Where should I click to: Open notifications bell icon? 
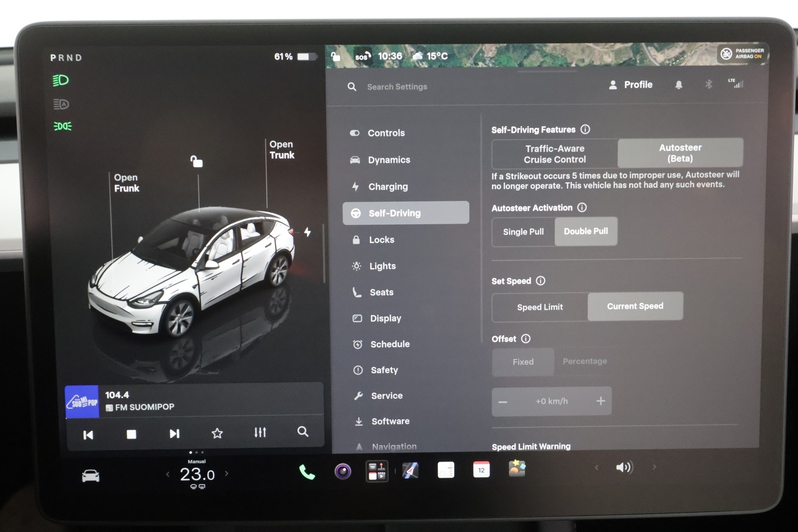coord(679,85)
